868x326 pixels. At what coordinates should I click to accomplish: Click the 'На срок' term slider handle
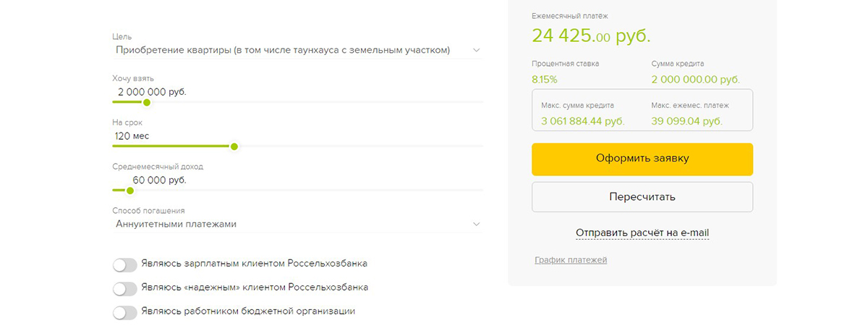[x=234, y=146]
